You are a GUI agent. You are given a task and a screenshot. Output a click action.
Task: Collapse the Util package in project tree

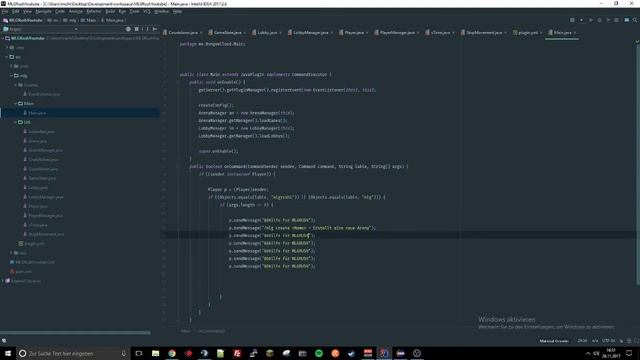(x=16, y=122)
